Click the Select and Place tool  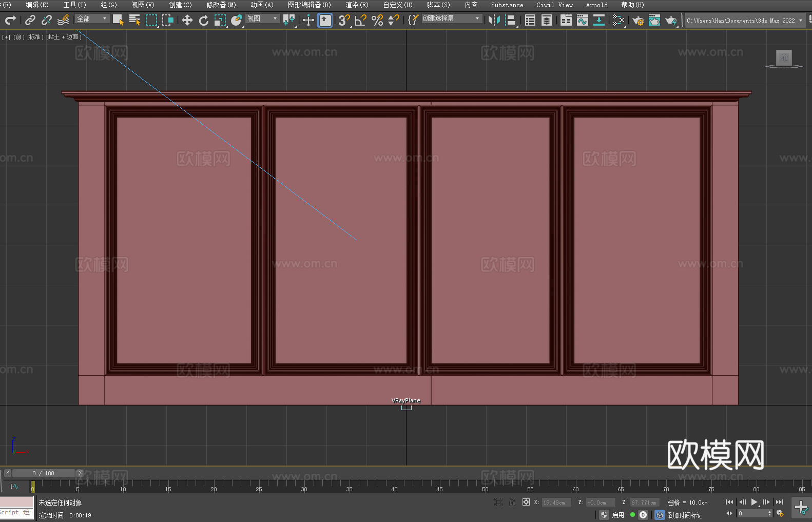237,20
